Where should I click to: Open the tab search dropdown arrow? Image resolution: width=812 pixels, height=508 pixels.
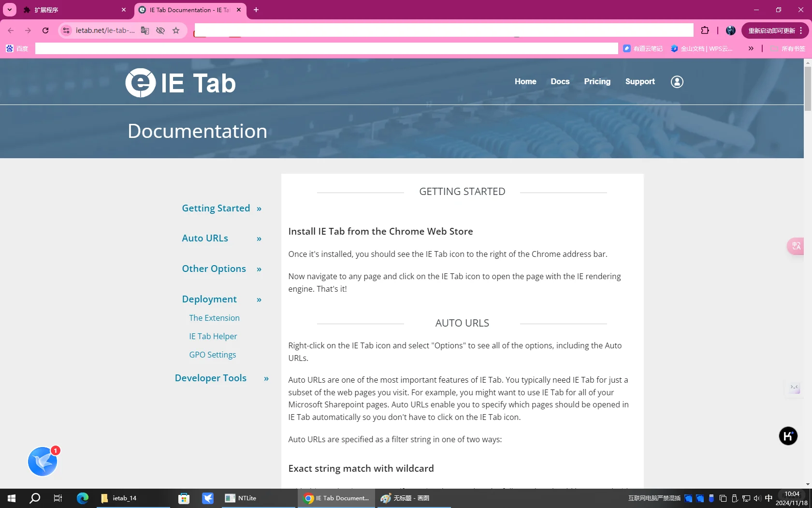[x=9, y=10]
